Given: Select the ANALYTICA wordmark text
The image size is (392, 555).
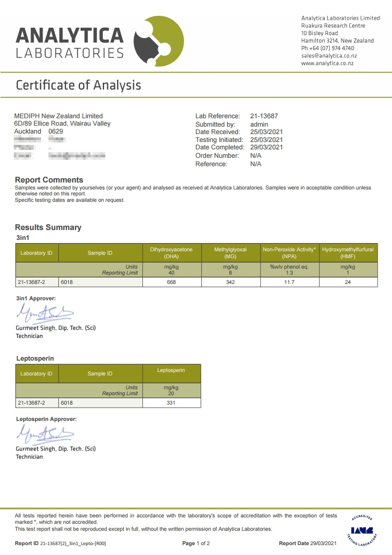Looking at the screenshot, I should (x=70, y=36).
